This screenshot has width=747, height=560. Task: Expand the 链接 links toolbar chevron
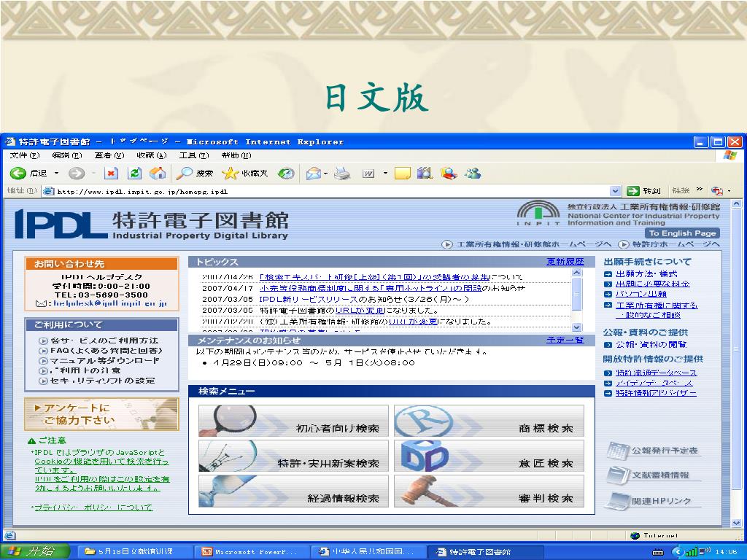coord(700,190)
